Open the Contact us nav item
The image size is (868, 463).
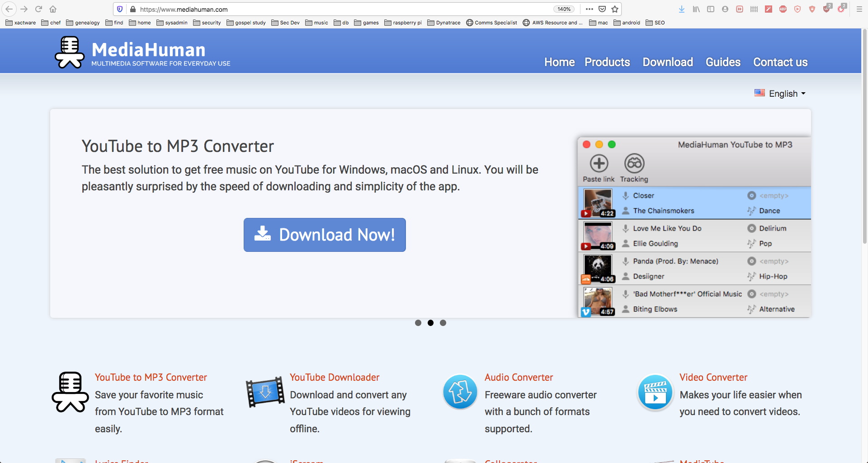780,62
